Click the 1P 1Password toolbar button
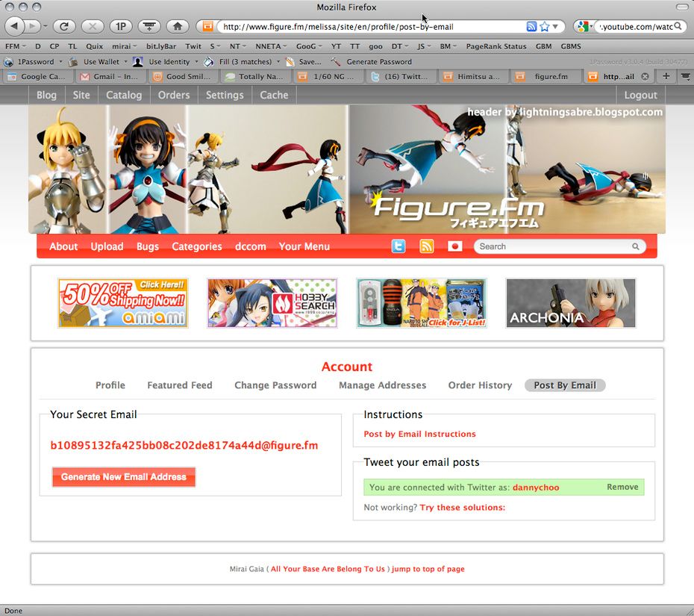Image resolution: width=694 pixels, height=616 pixels. click(120, 26)
